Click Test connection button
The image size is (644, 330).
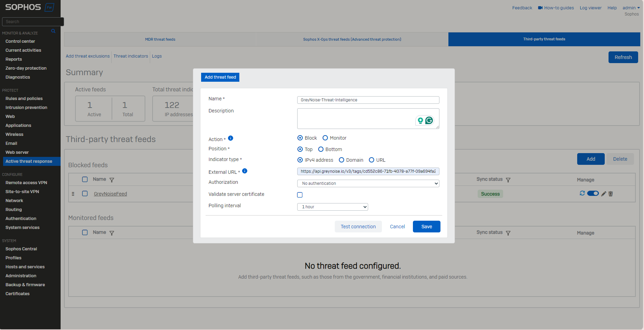click(x=358, y=227)
